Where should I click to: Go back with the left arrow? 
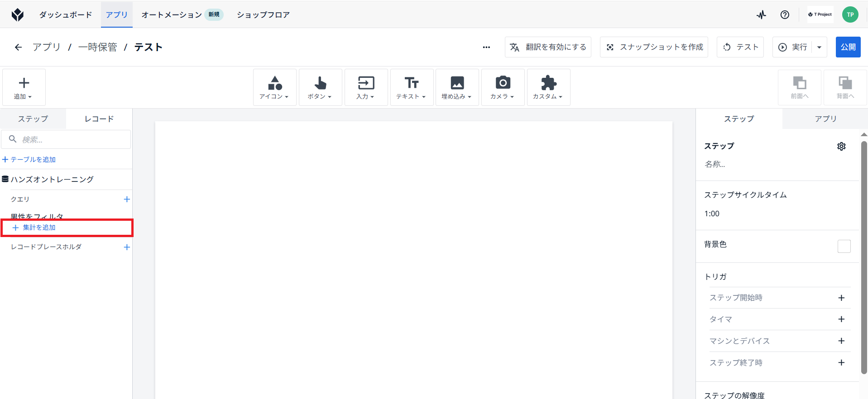tap(18, 47)
